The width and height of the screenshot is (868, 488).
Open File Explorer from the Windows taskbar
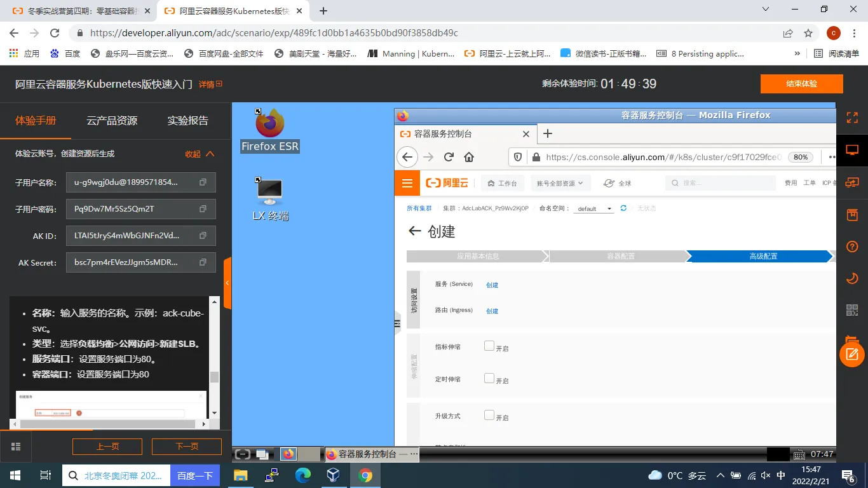click(240, 475)
